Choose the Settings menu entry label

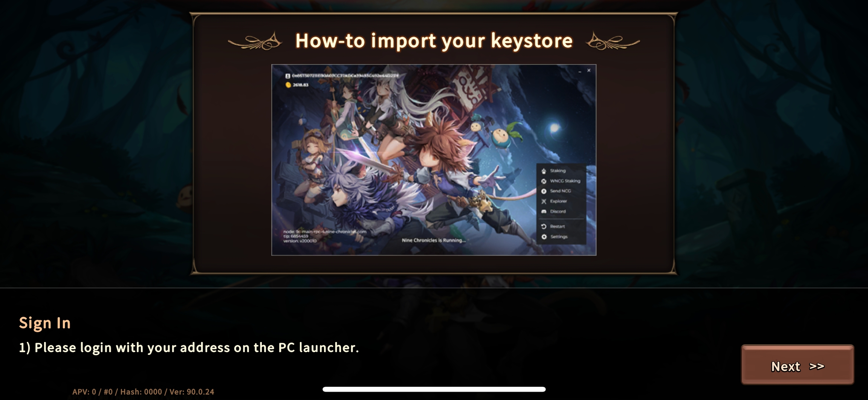coord(559,237)
